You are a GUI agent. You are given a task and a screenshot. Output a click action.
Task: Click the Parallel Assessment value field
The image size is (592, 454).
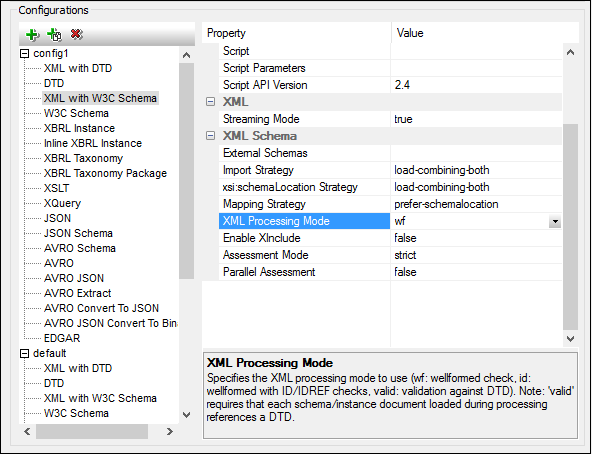[x=476, y=272]
